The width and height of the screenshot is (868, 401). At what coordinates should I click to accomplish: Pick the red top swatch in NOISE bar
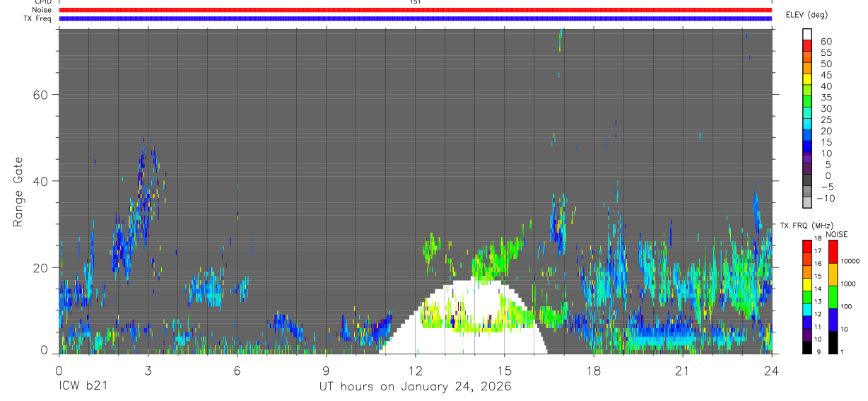pos(833,252)
